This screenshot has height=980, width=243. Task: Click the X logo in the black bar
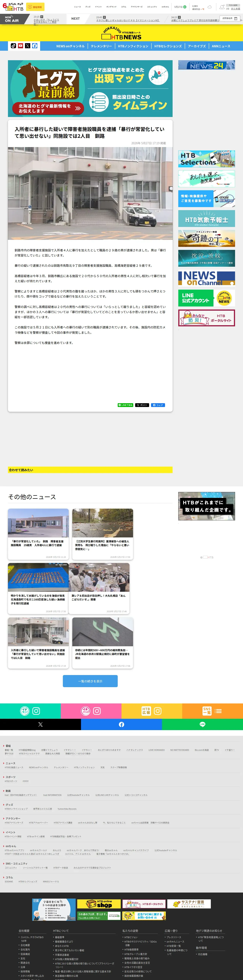pyautogui.click(x=40, y=724)
